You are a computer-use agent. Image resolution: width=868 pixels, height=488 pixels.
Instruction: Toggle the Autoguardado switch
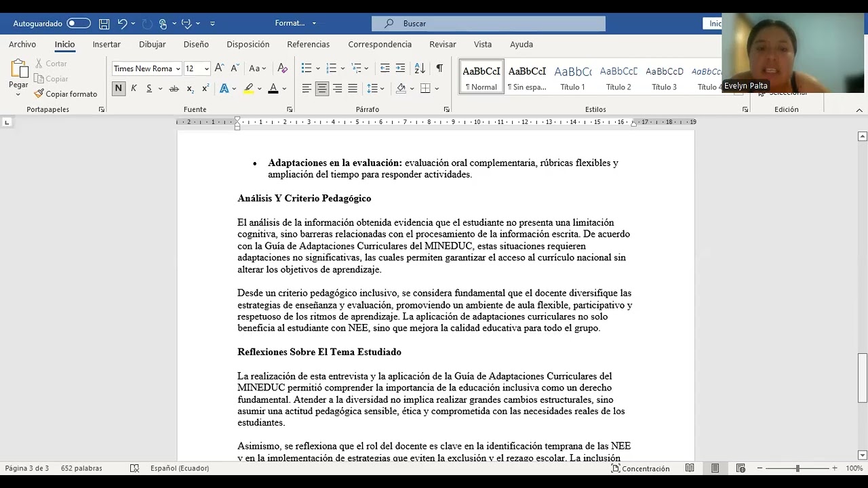[x=79, y=24]
